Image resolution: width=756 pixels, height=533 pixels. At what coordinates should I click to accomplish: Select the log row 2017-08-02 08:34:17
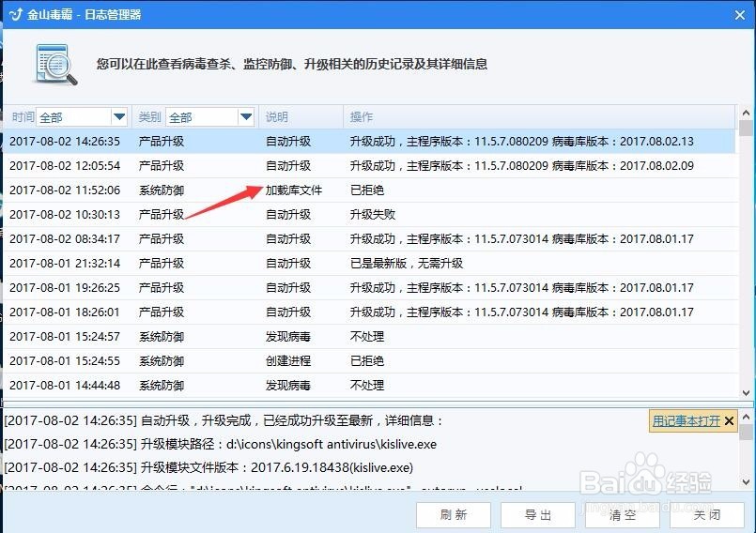click(369, 238)
